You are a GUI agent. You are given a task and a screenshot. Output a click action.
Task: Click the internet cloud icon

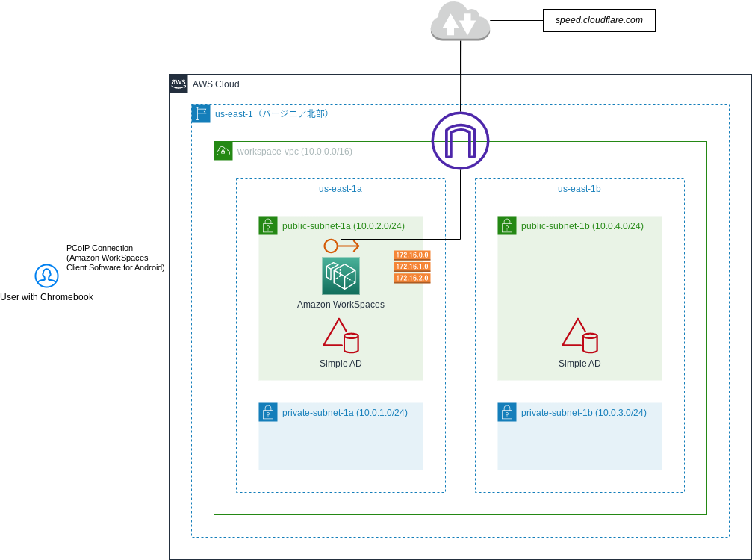pos(461,21)
